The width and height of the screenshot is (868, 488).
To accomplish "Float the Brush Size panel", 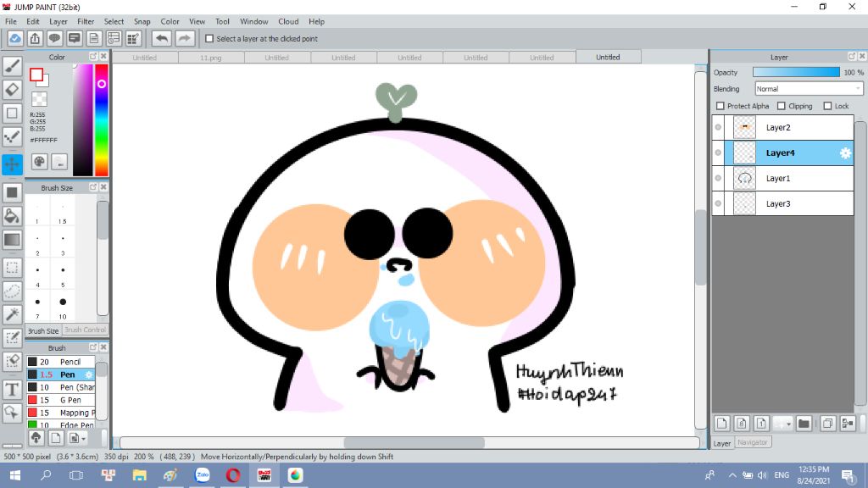I will point(93,187).
